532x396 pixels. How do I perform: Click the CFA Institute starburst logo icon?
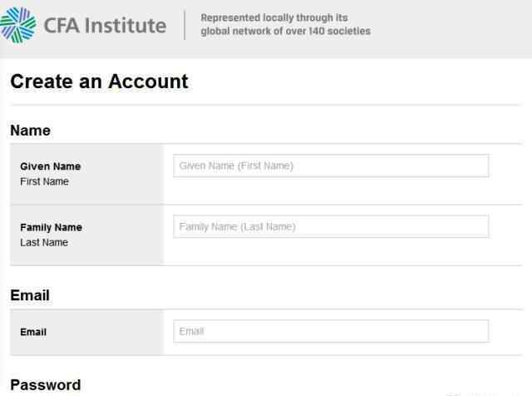18,25
